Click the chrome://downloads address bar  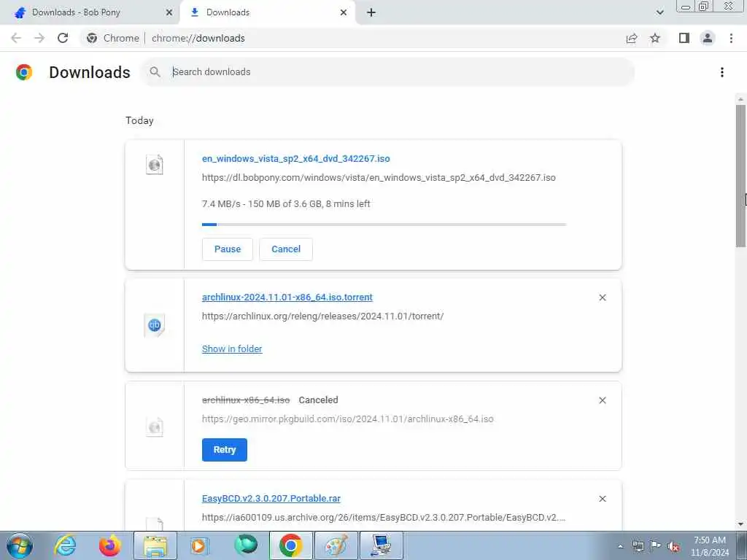click(198, 38)
